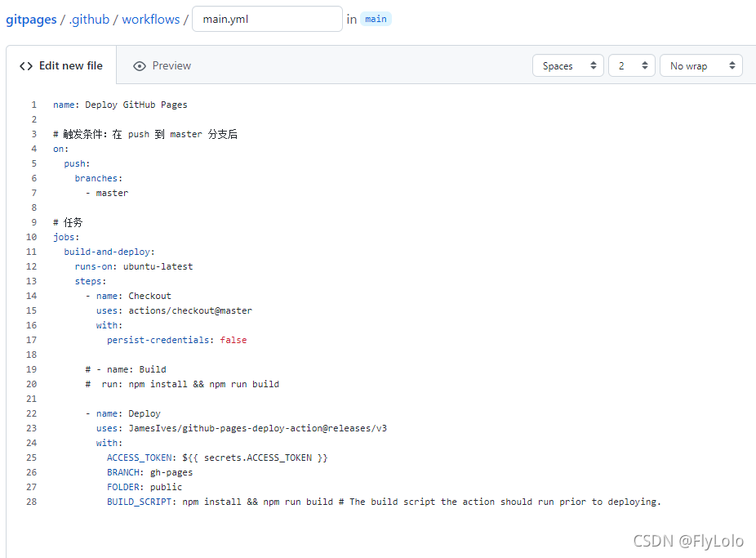Edit the main.yml filename field

[267, 19]
